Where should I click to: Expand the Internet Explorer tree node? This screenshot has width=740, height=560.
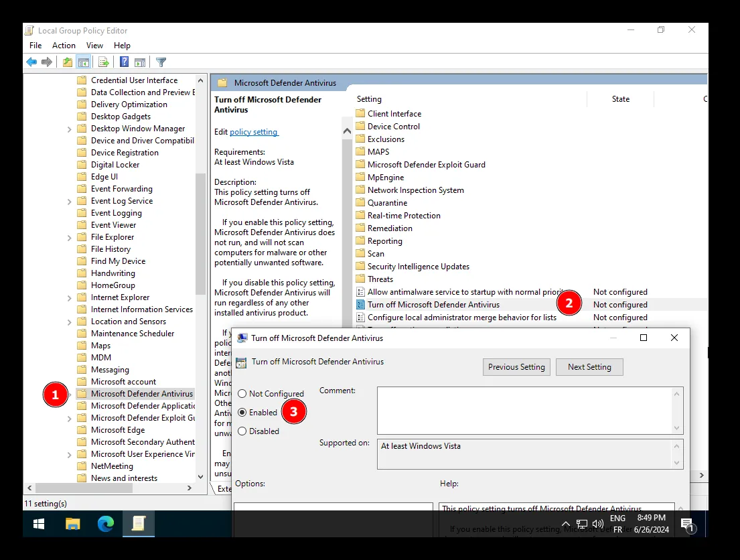click(x=70, y=297)
